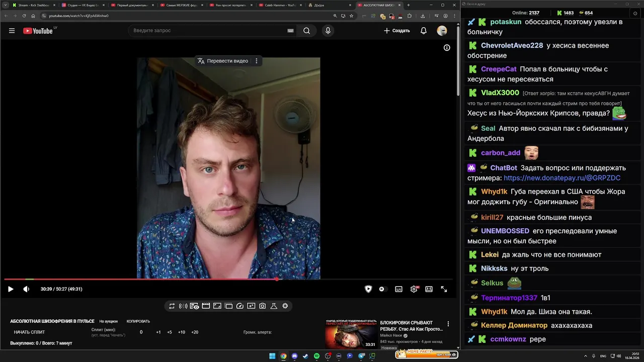644x362 pixels.
Task: Bookmark this page with star icon
Action: (x=351, y=16)
